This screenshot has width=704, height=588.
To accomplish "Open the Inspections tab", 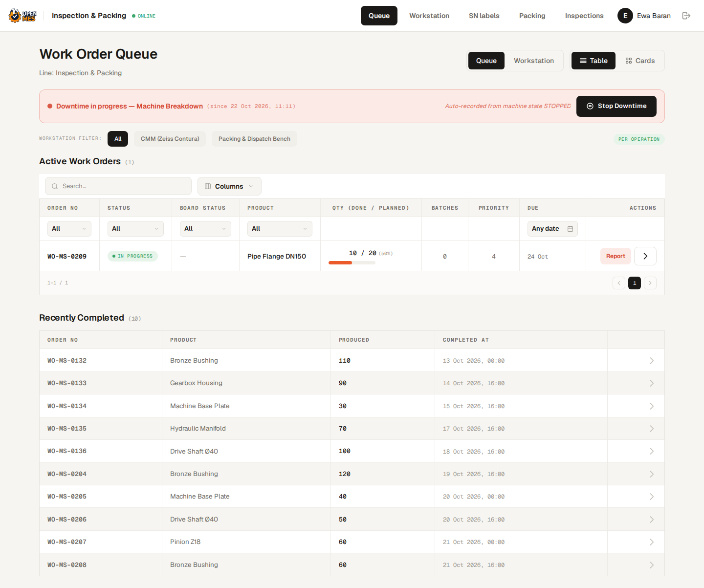I will tap(584, 16).
